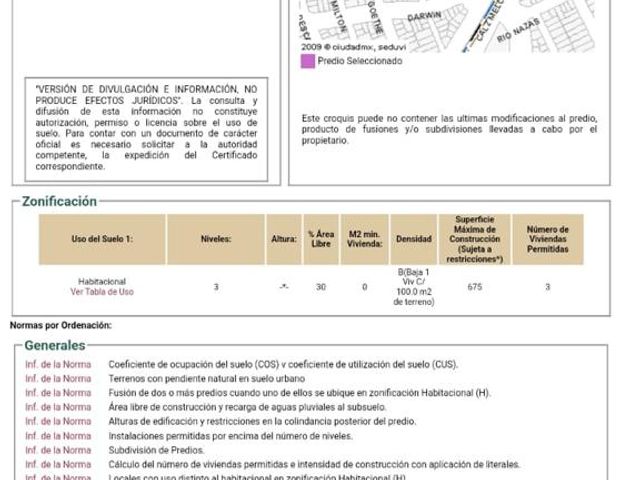Open norm info for Área libre de construcción
This screenshot has height=480, width=640.
pos(58,407)
